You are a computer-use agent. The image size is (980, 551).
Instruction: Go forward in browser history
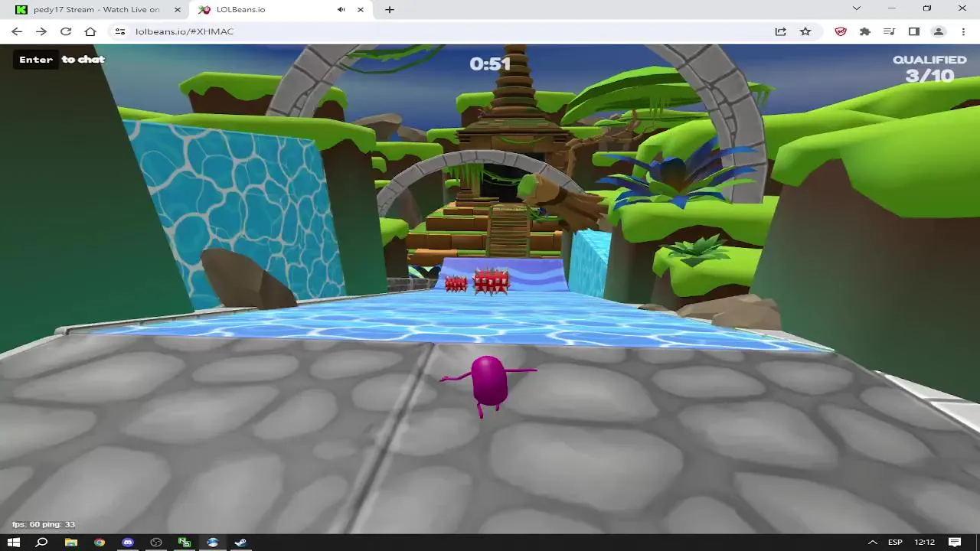click(41, 31)
